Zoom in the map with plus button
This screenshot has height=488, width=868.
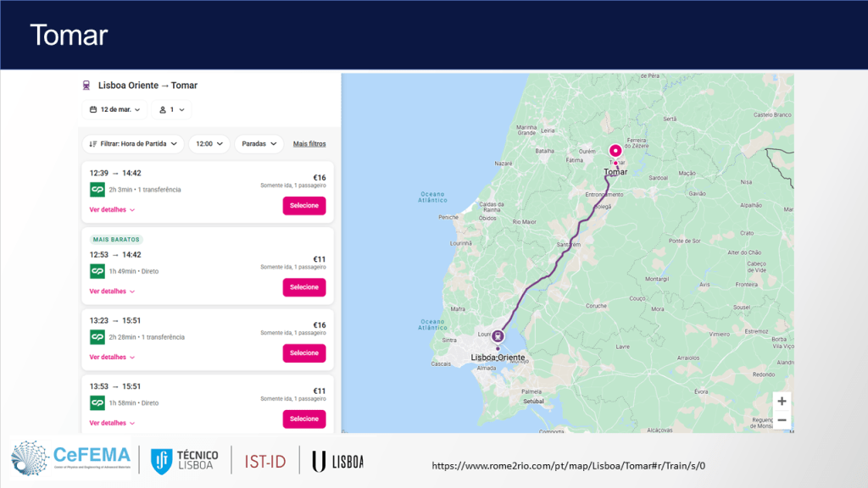click(x=782, y=401)
